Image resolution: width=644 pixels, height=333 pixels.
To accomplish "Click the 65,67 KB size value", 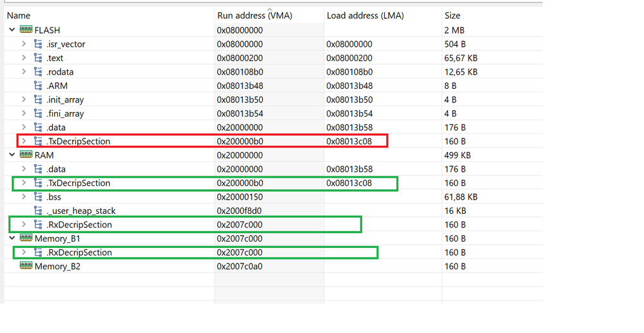I will click(x=461, y=58).
